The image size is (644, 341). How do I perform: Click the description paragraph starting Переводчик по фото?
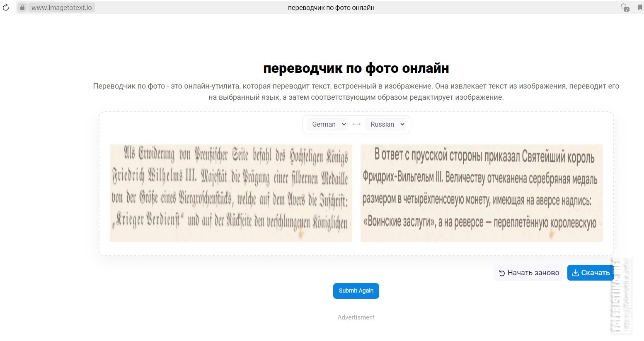pos(356,91)
